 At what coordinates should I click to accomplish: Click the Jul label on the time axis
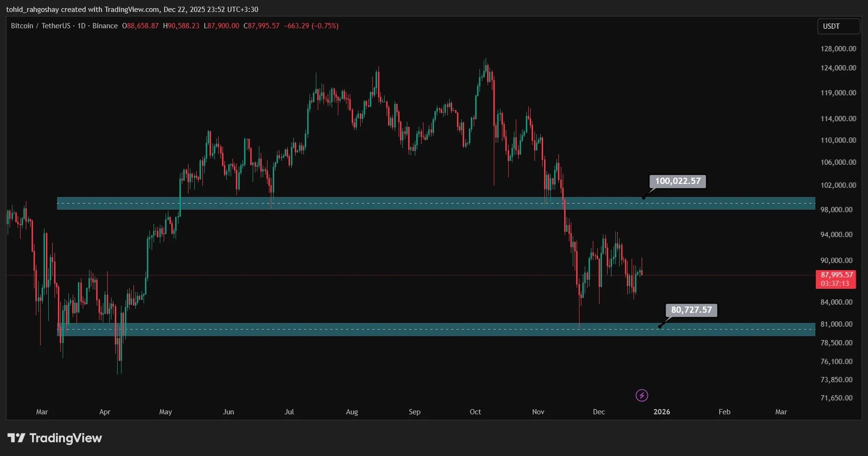289,412
